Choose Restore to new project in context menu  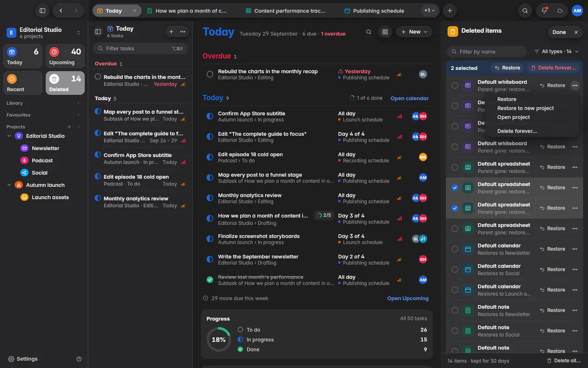[526, 108]
